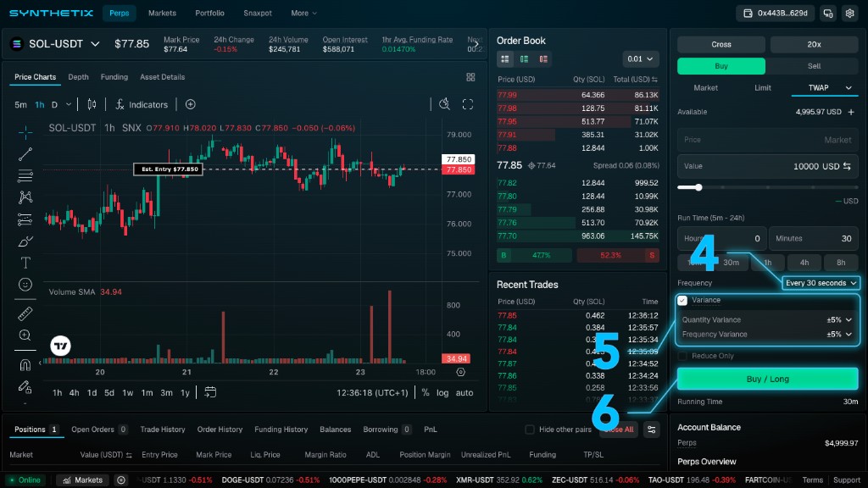Open the go-to-date calendar icon
The image size is (868, 488).
coord(210,392)
